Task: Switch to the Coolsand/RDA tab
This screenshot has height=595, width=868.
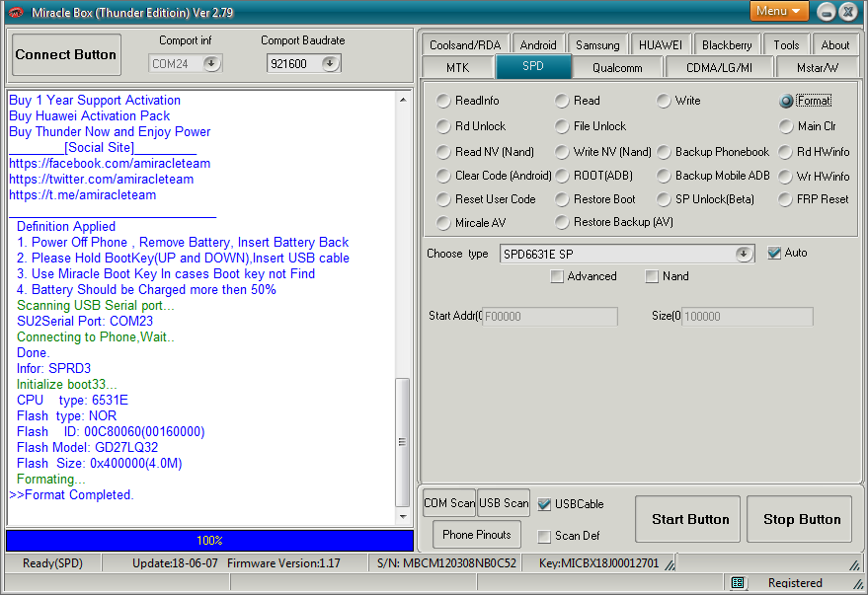Action: pyautogui.click(x=465, y=44)
